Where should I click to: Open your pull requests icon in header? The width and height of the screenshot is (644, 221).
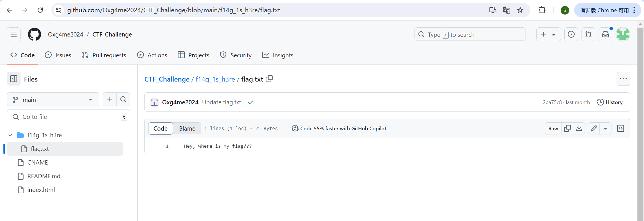pyautogui.click(x=588, y=35)
